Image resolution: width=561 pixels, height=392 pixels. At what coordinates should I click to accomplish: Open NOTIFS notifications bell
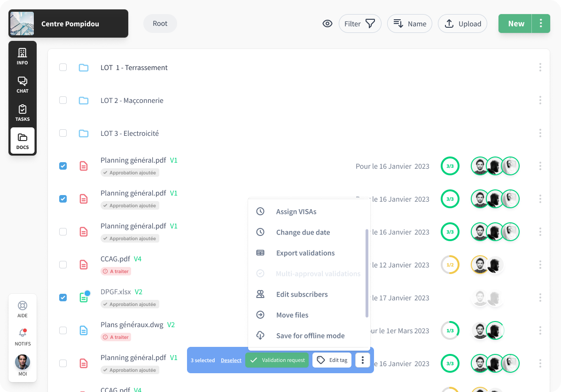(x=22, y=337)
